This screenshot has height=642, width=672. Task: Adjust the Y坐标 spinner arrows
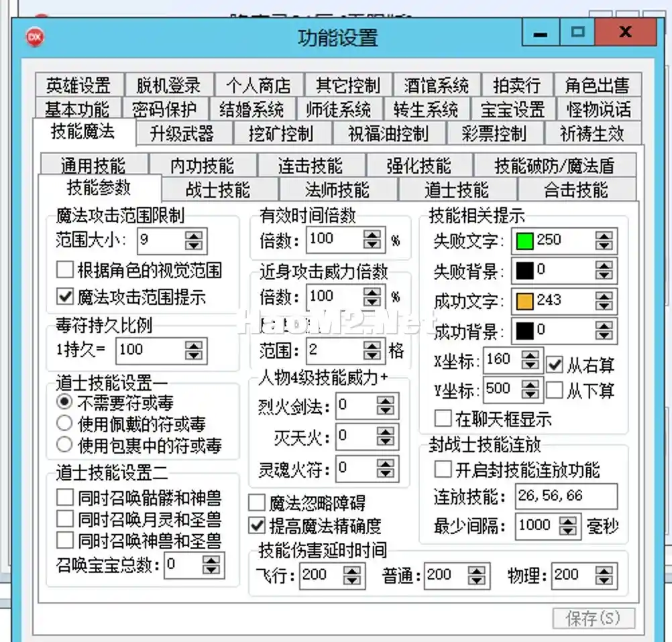pos(530,390)
